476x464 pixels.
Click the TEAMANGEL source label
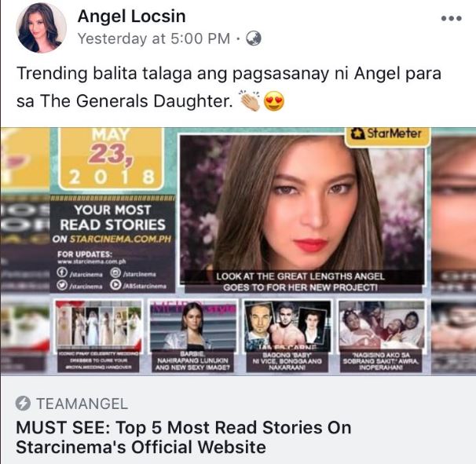click(x=82, y=404)
